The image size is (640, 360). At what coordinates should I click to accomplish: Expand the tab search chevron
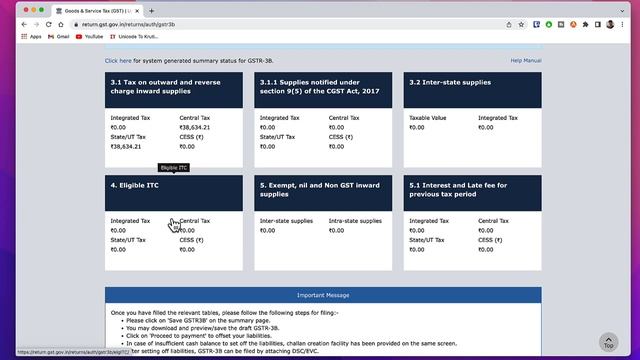[x=622, y=11]
